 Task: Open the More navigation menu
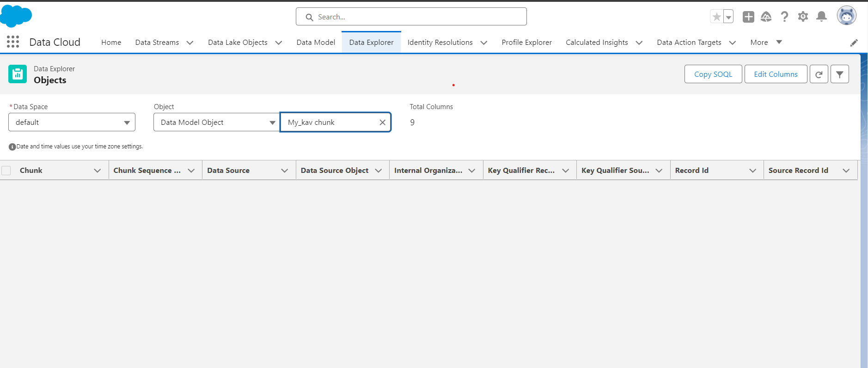[766, 43]
